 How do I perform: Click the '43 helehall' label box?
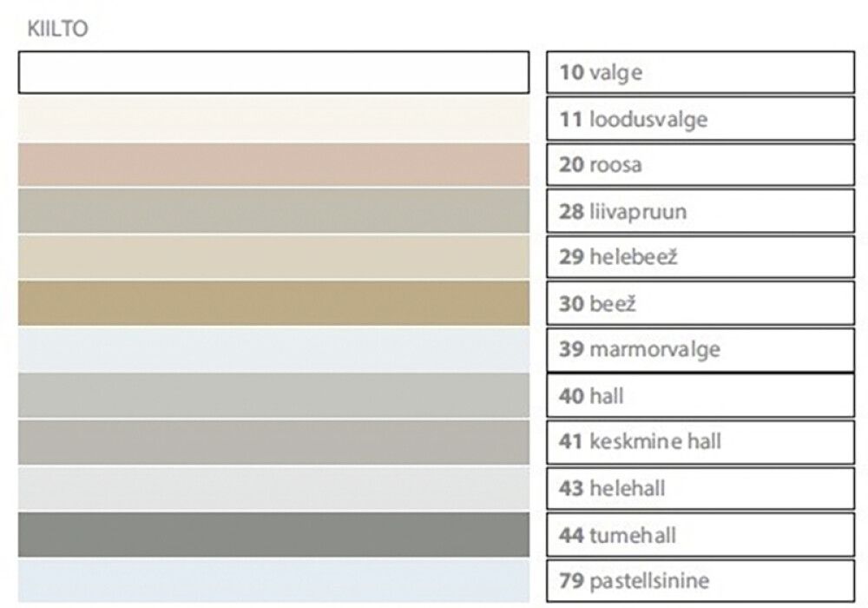pyautogui.click(x=700, y=488)
